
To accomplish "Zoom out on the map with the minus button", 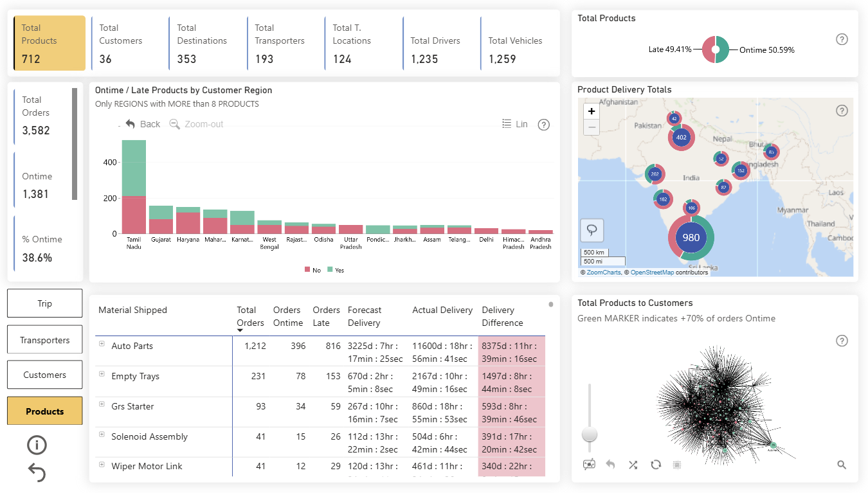I will pos(592,127).
